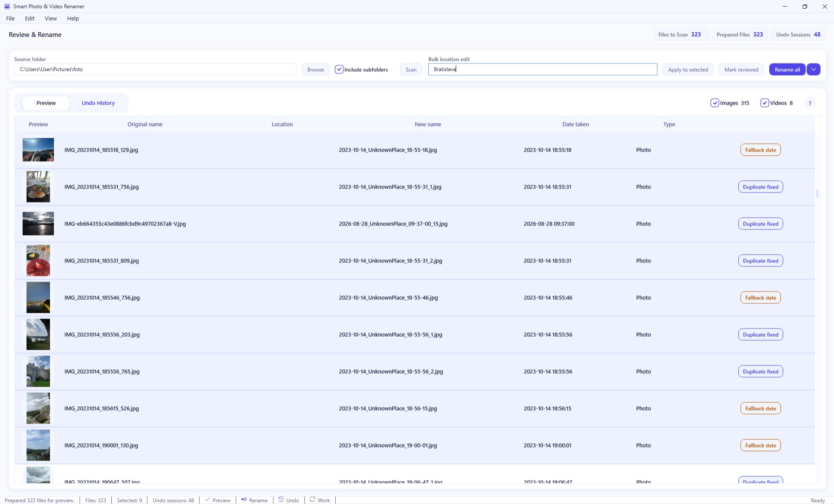
Task: Click the Location column header
Action: (x=282, y=124)
